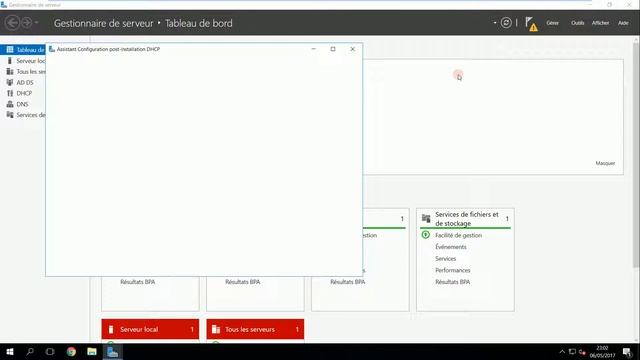The image size is (640, 360).
Task: Click Services in file services tile
Action: click(445, 259)
